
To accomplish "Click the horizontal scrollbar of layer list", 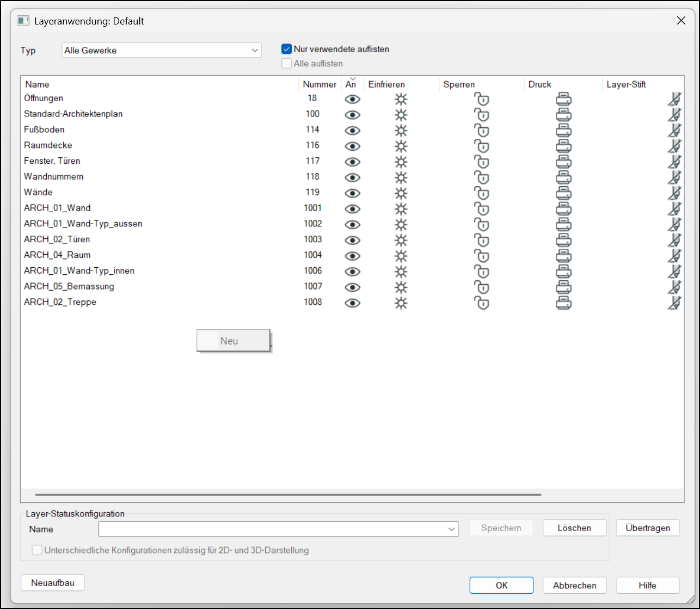I will [x=288, y=495].
